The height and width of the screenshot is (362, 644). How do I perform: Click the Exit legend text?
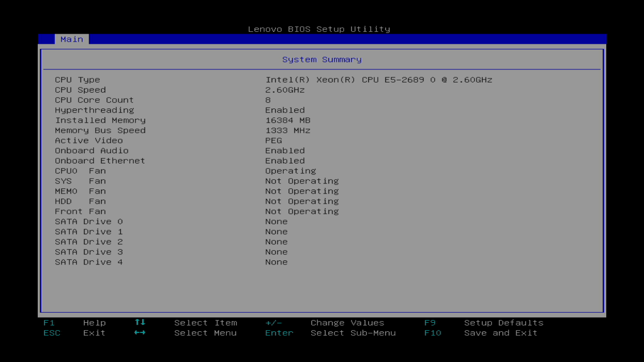pyautogui.click(x=95, y=333)
